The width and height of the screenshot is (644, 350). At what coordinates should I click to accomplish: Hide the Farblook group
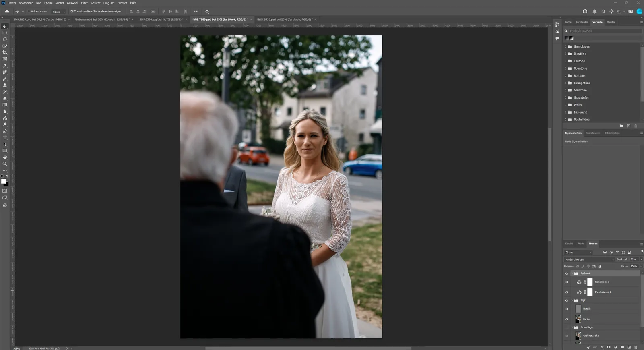pos(567,273)
